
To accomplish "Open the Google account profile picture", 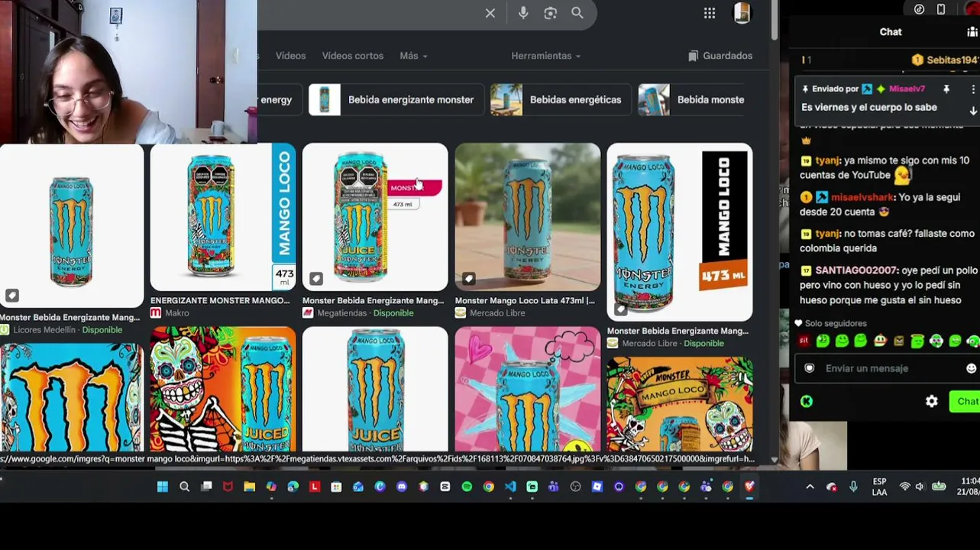I will point(742,13).
